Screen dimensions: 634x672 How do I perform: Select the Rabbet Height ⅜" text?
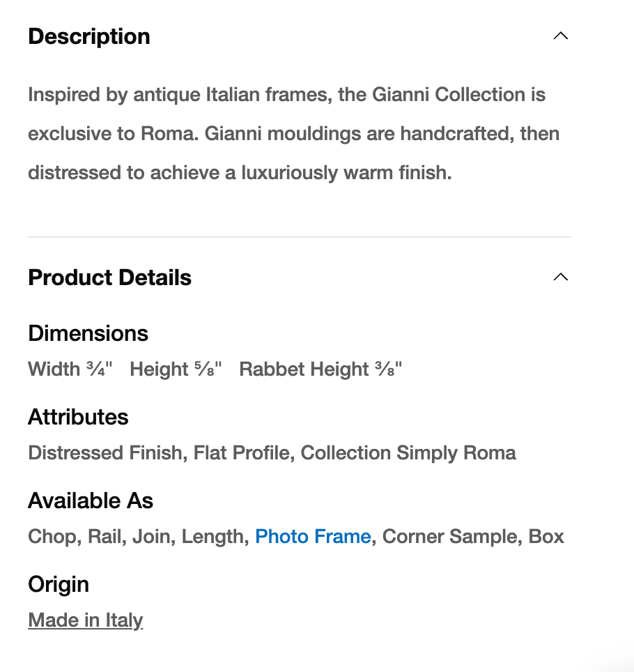320,369
